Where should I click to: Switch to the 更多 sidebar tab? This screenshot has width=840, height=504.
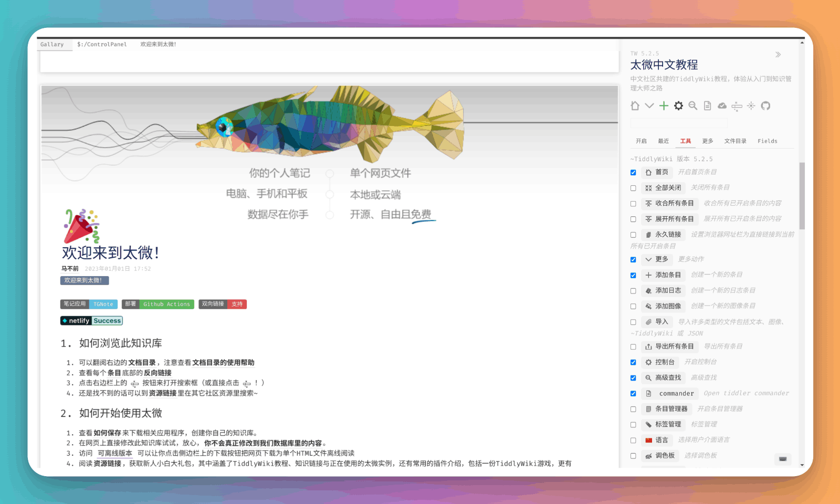pyautogui.click(x=708, y=141)
